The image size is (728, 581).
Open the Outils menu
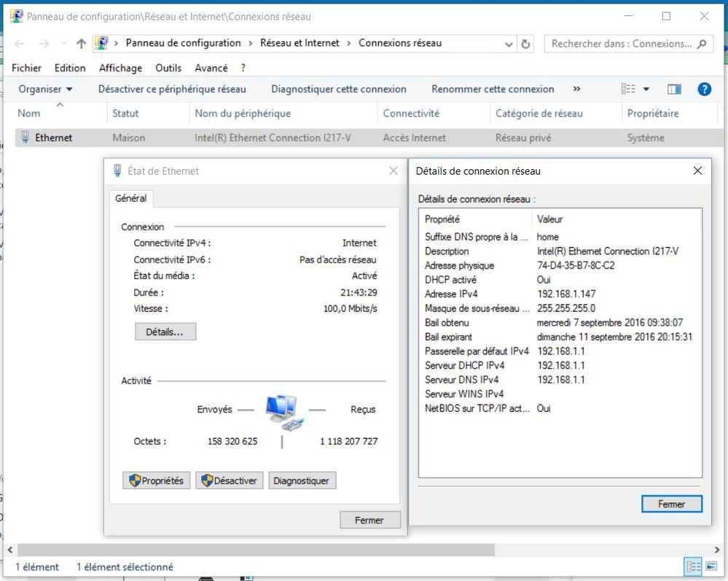[x=168, y=68]
